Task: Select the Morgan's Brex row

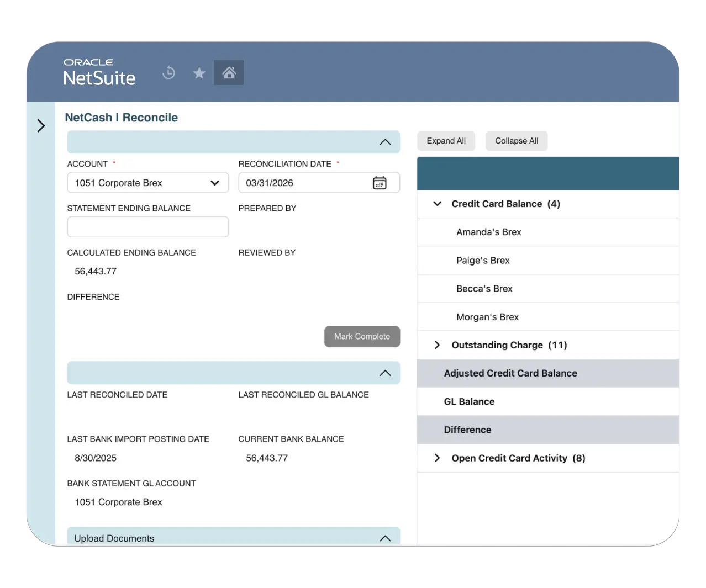Action: (x=548, y=317)
